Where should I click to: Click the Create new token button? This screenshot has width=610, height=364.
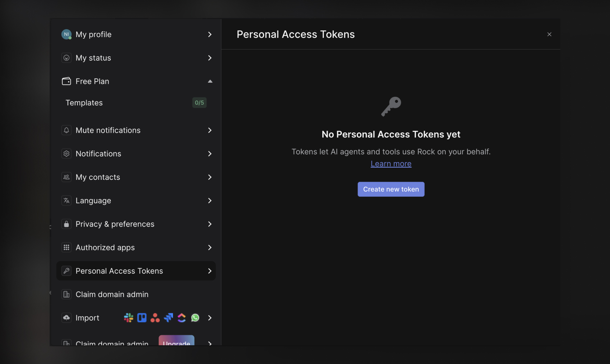391,189
